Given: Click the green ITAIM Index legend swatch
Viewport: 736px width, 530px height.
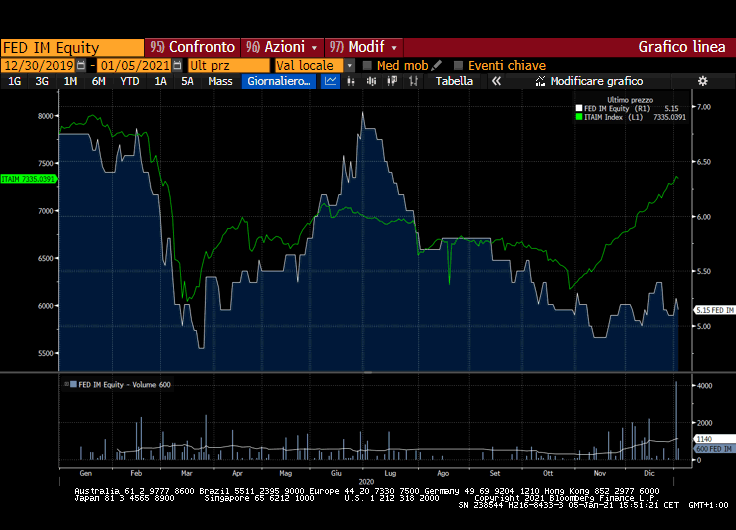Looking at the screenshot, I should [x=578, y=117].
